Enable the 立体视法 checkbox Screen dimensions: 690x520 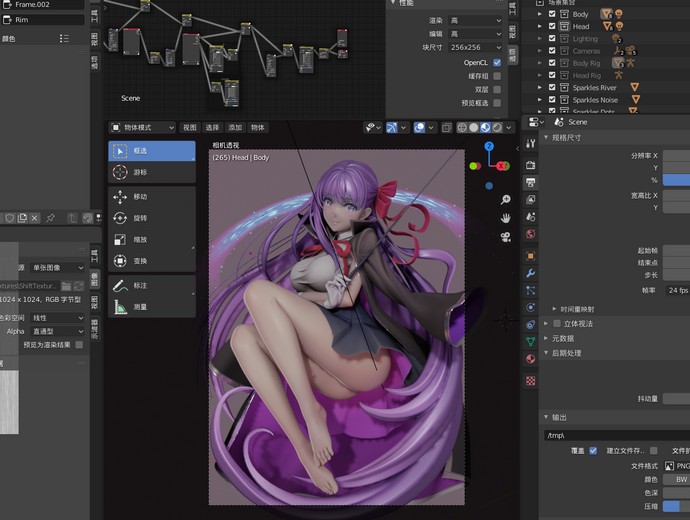(557, 324)
